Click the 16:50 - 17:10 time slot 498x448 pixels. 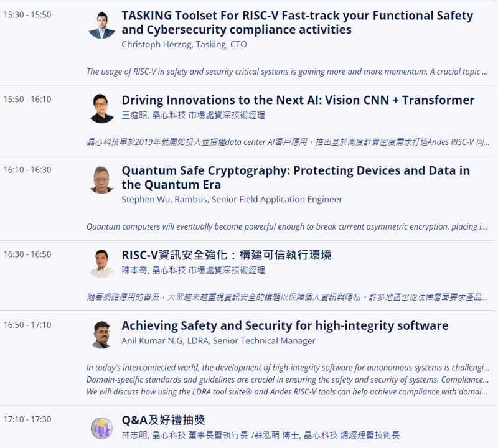(27, 325)
